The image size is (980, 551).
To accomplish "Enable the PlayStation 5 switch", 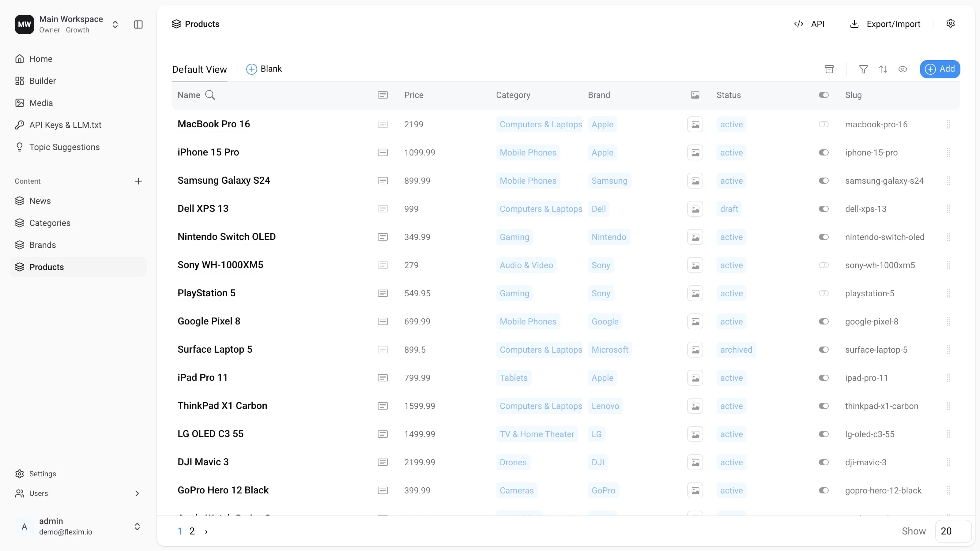I will pos(824,293).
